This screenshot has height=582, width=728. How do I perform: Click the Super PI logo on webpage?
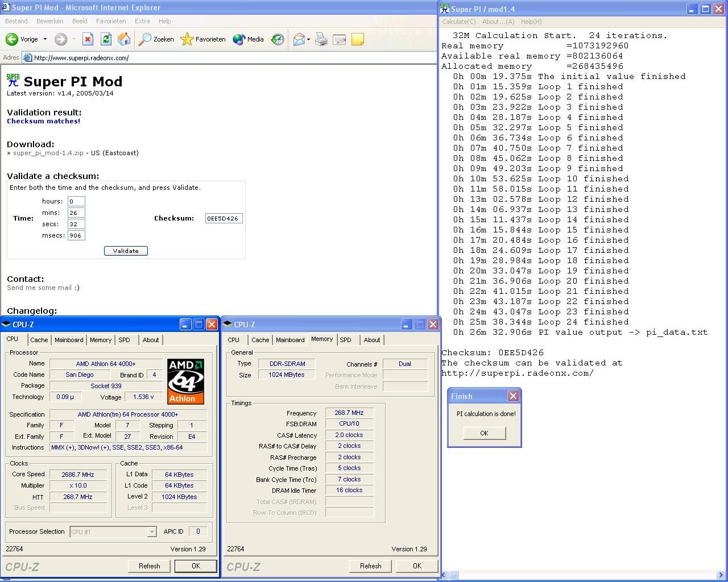(x=13, y=80)
